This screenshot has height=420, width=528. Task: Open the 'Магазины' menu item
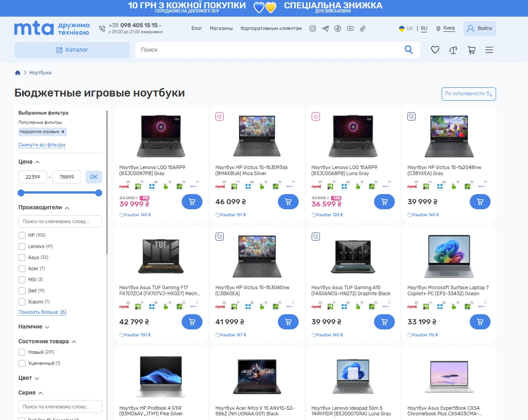(x=221, y=29)
